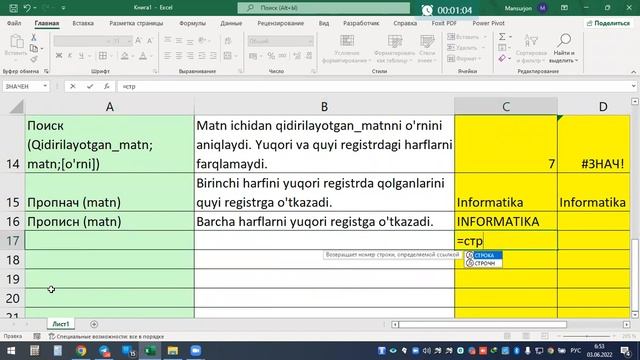Open Найти и выделить menu
This screenshot has width=640, height=360.
[x=564, y=49]
